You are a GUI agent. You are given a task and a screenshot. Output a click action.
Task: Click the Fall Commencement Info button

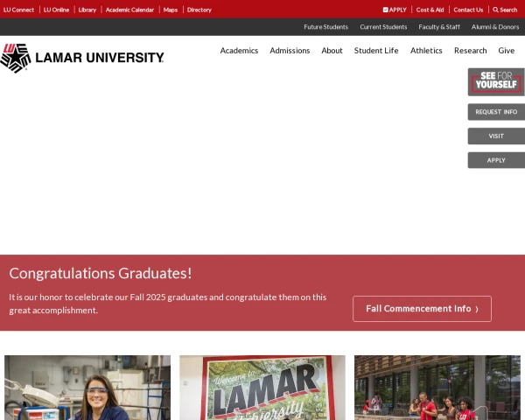[x=422, y=309]
